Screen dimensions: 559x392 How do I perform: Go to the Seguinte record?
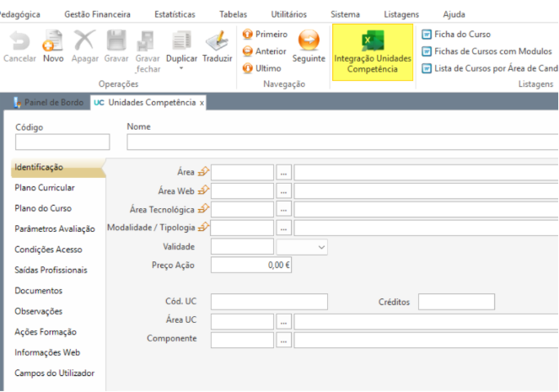point(309,46)
